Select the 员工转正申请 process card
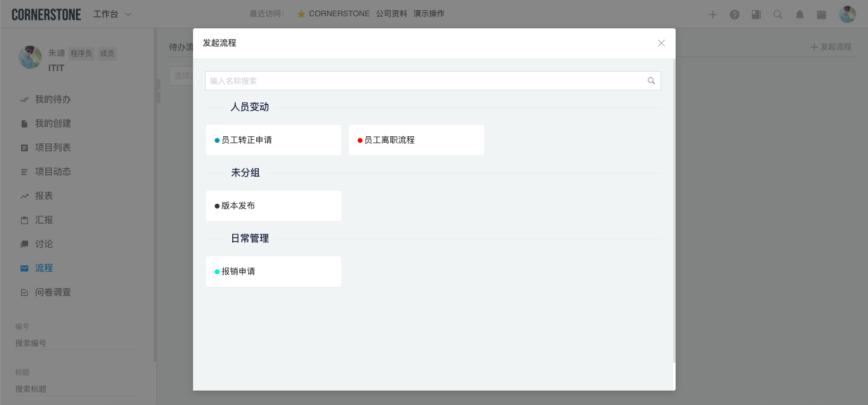Image resolution: width=868 pixels, height=405 pixels. 273,140
